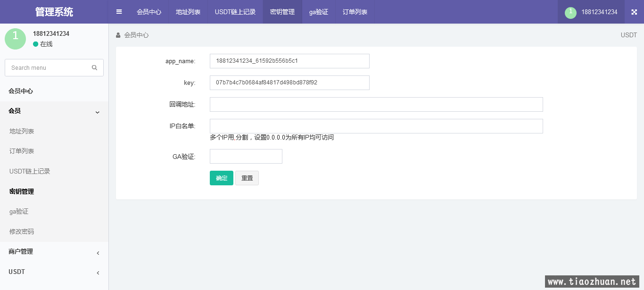This screenshot has height=290, width=644.
Task: Click the 会员中心 breadcrumb text
Action: (137, 35)
